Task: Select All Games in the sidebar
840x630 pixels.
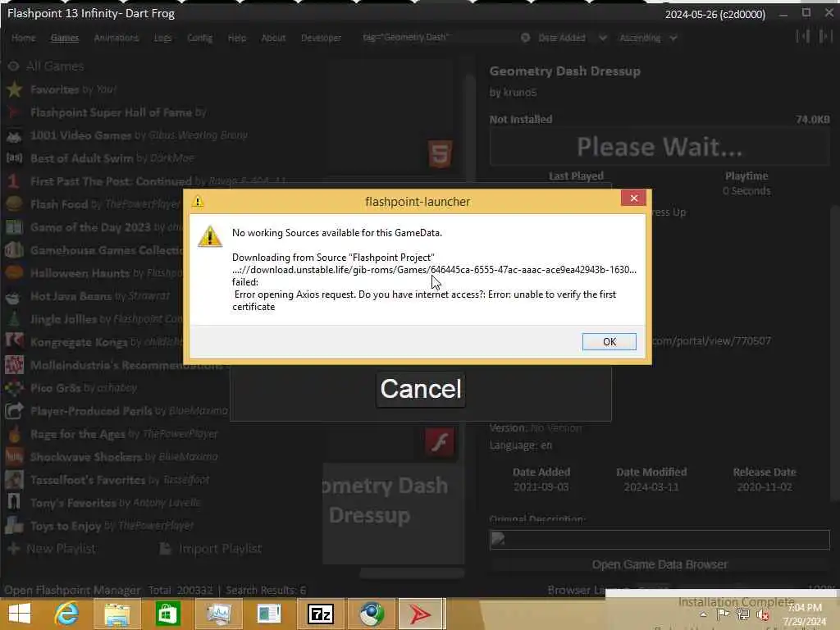Action: click(x=55, y=66)
